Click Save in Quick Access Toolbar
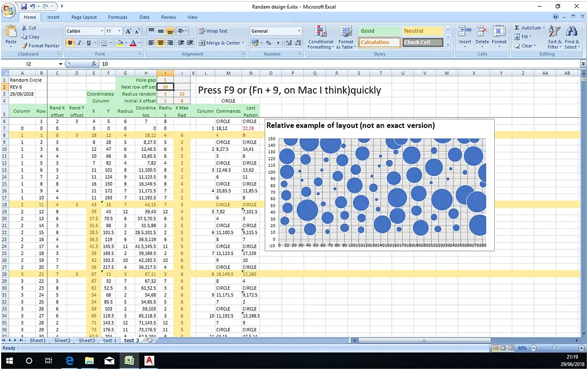Image resolution: width=588 pixels, height=370 pixels. click(24, 6)
